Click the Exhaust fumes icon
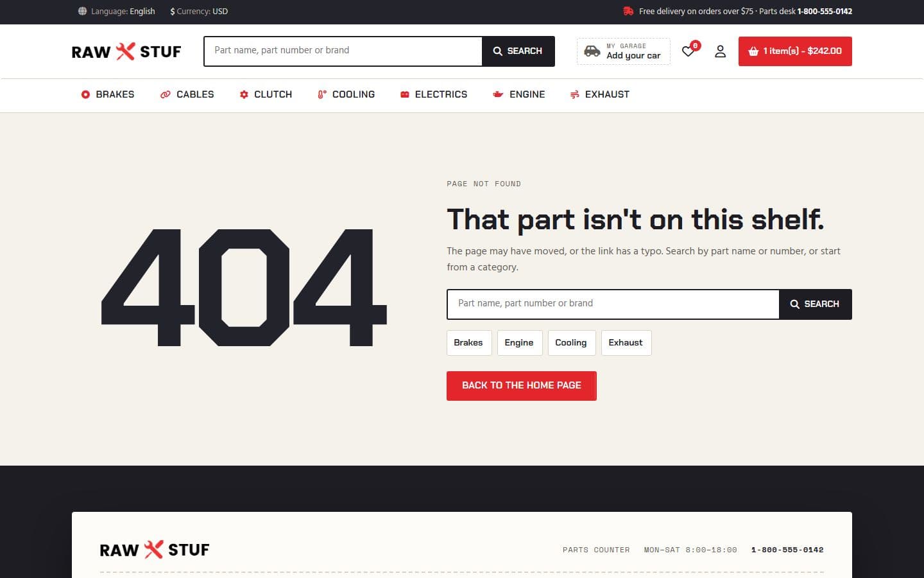Viewport: 924px width, 578px height. click(x=575, y=94)
